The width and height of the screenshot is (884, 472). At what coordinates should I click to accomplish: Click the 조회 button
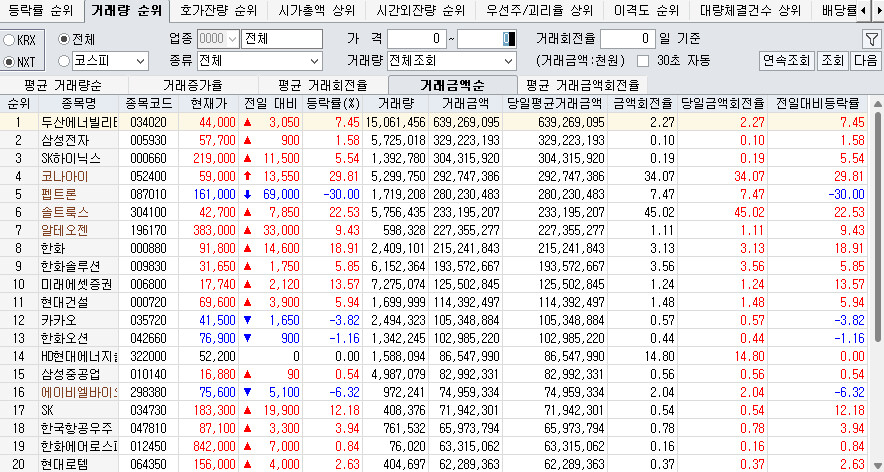(832, 61)
